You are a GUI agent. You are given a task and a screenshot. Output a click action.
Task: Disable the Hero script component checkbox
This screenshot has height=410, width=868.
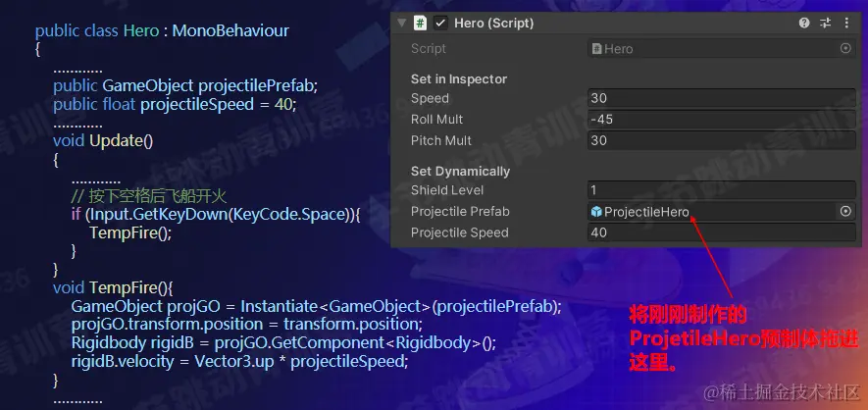[x=441, y=23]
